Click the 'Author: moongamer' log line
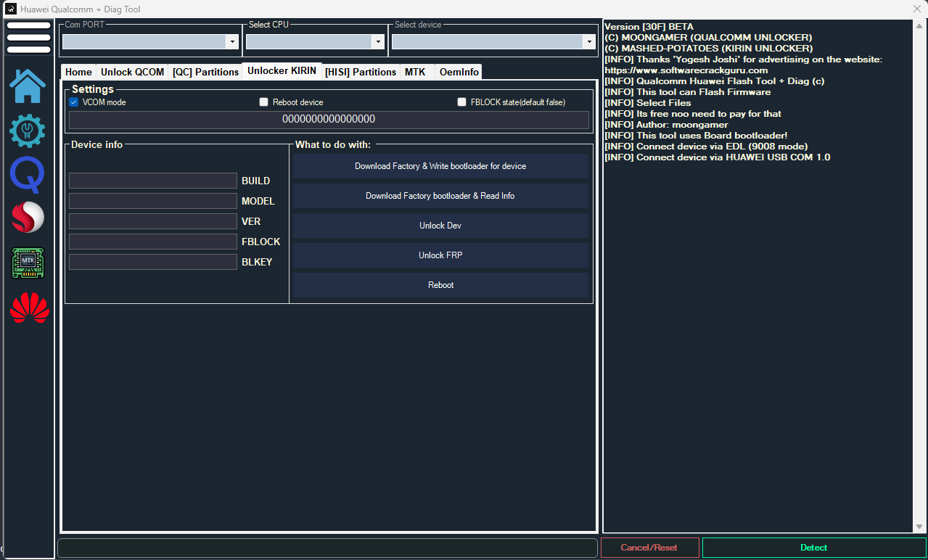 666,125
